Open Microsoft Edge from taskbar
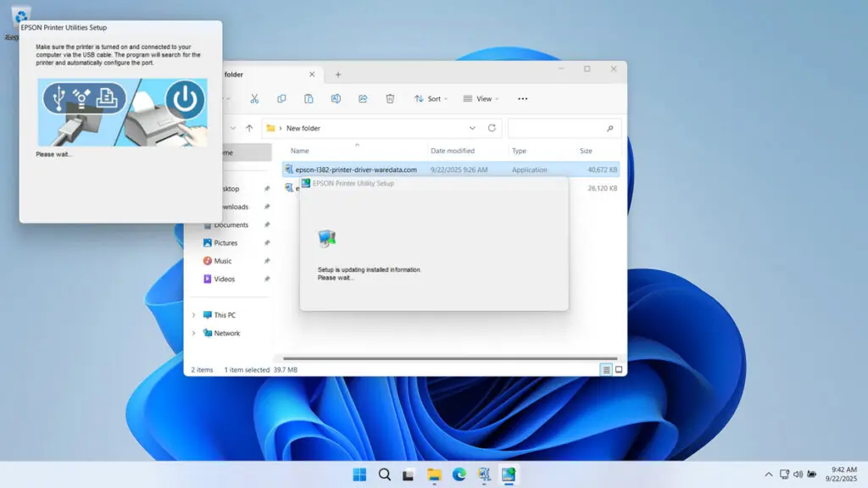868x488 pixels. point(459,474)
